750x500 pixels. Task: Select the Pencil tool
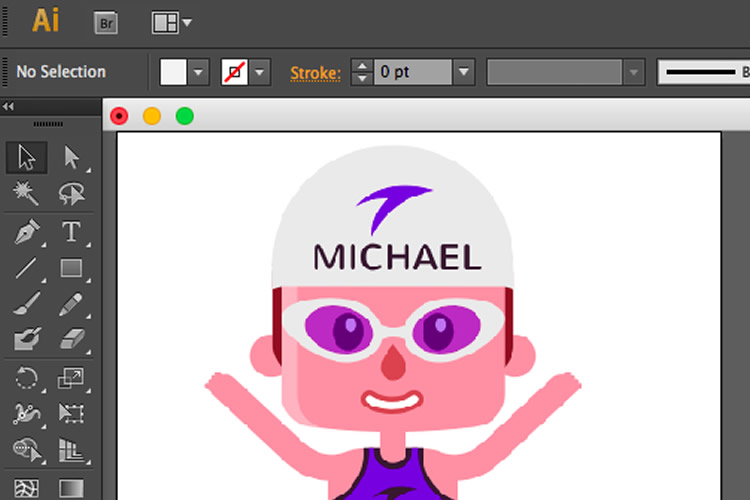click(71, 304)
